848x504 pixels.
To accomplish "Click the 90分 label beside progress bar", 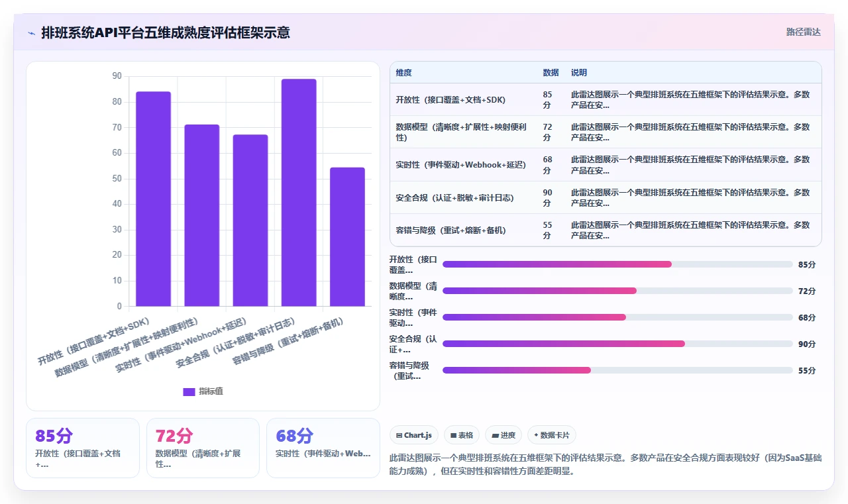I will [807, 344].
